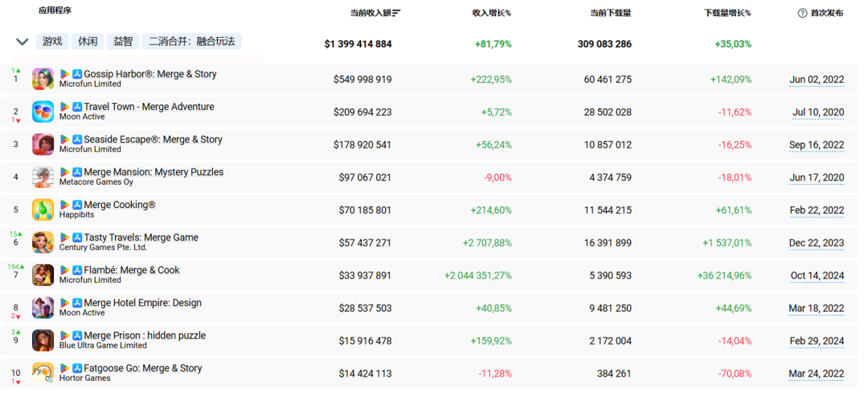Click the Travel Town app icon
Image resolution: width=868 pixels, height=396 pixels.
(x=43, y=112)
